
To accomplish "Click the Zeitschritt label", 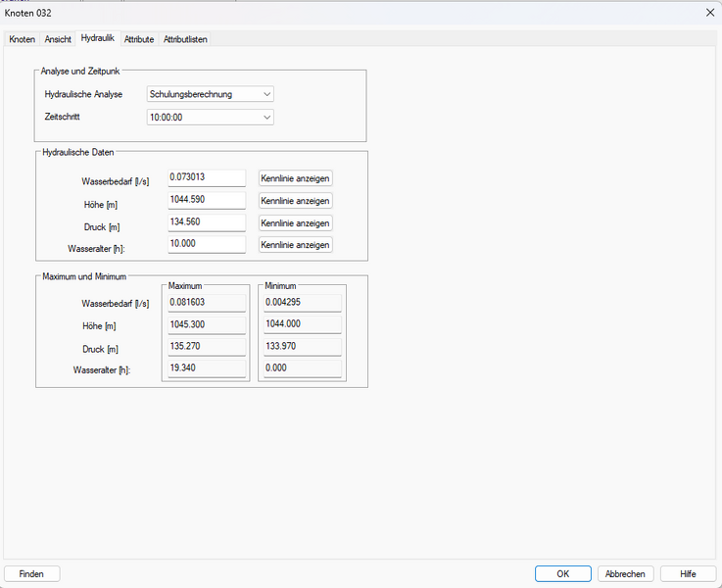I will tap(62, 117).
